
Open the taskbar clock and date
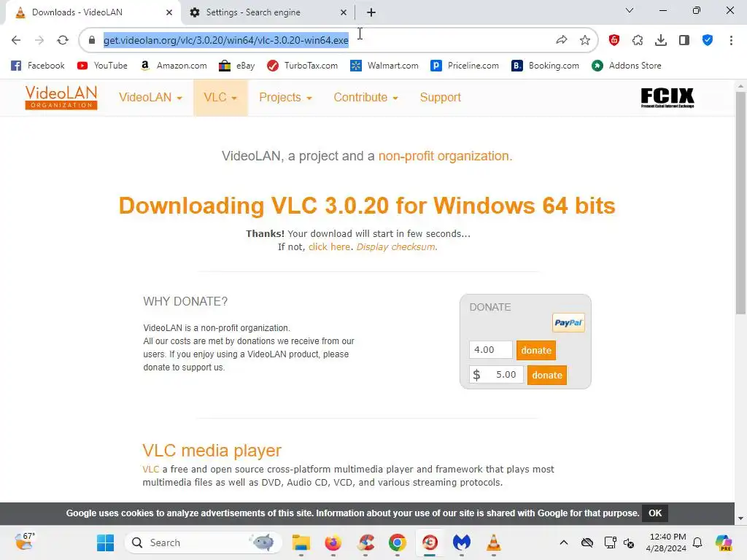(666, 542)
